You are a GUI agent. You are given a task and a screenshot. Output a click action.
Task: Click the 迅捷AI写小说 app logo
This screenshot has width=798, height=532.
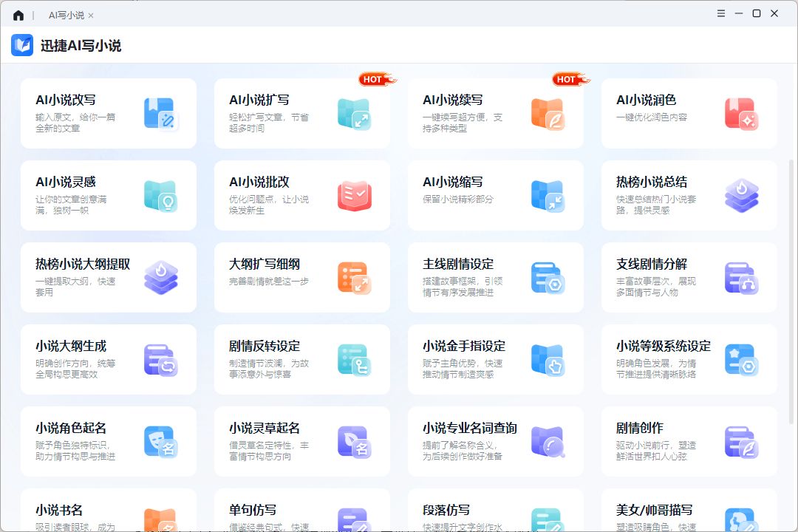click(22, 45)
